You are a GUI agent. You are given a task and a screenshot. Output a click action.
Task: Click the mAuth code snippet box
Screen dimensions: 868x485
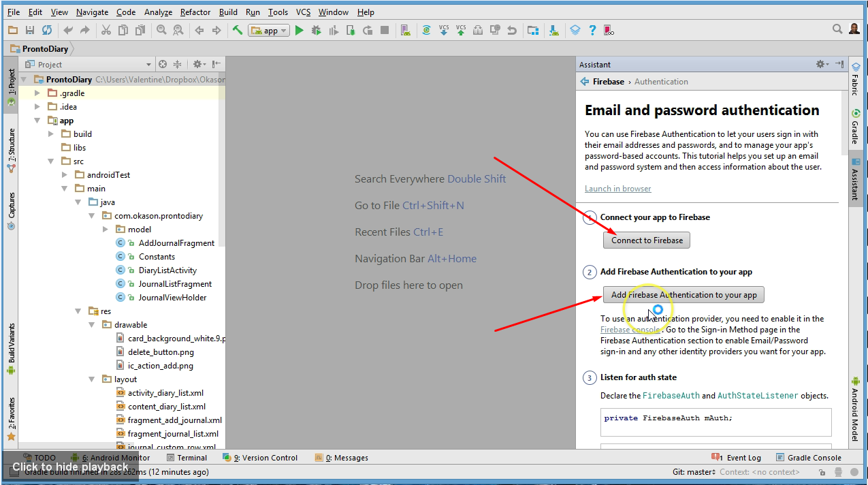click(716, 422)
